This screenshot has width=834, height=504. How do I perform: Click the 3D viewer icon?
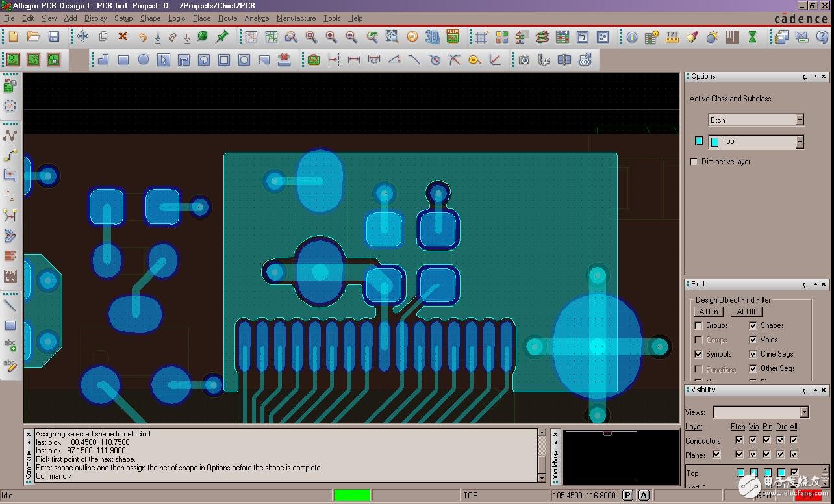432,37
